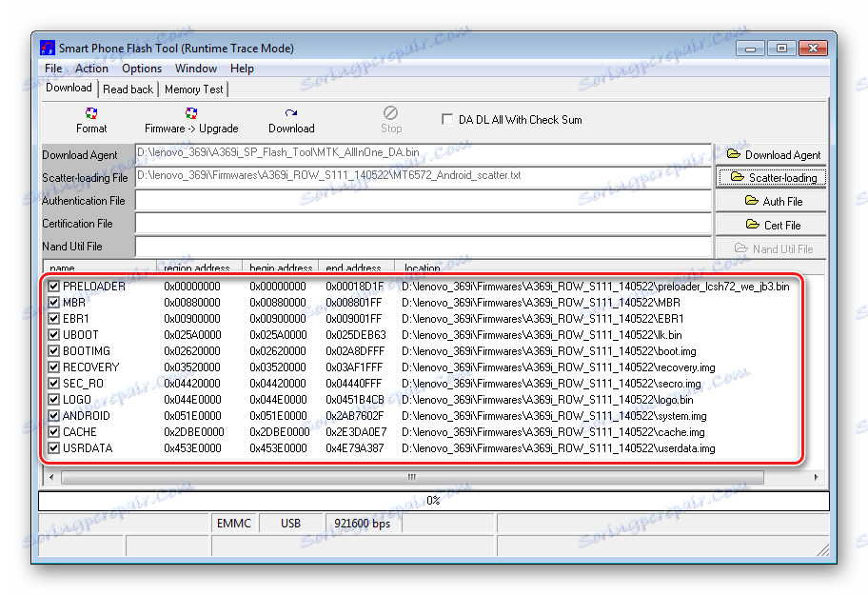Switch to the Memory Test tab

(x=194, y=89)
